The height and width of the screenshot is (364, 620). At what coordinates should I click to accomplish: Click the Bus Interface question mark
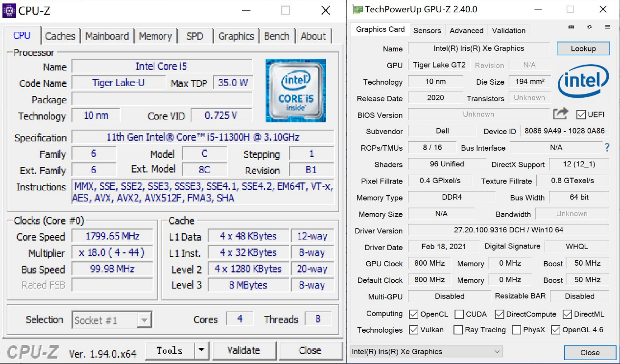[607, 147]
